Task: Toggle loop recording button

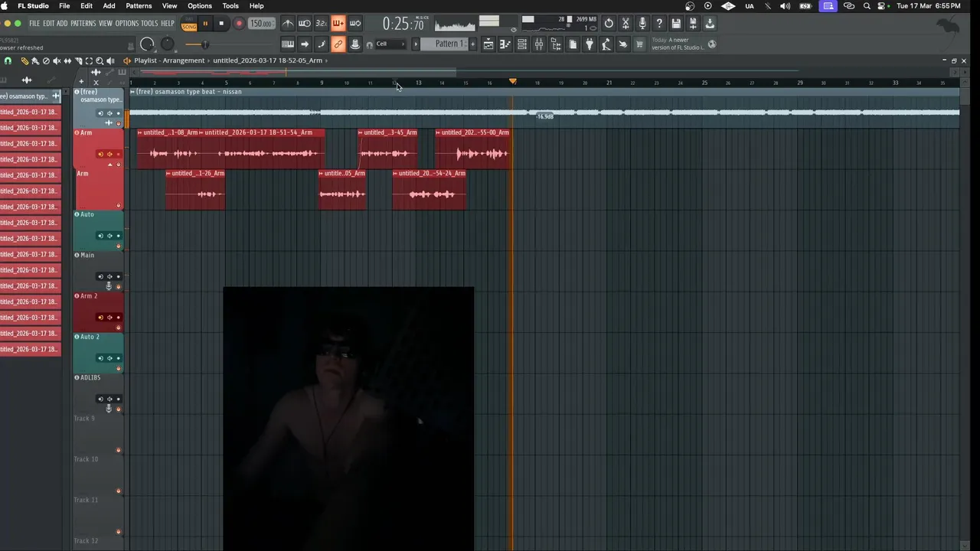Action: (x=354, y=24)
